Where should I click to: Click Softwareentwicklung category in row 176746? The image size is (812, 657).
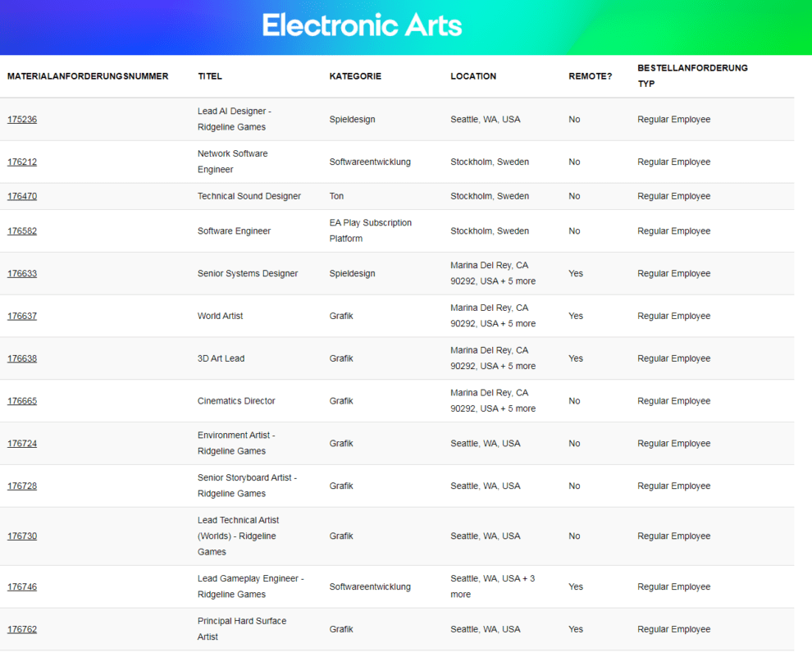coord(370,586)
